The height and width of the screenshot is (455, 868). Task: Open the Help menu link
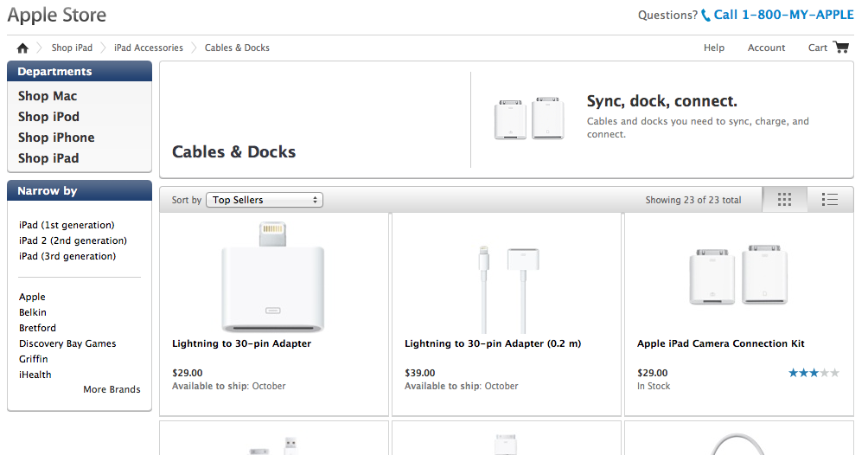pos(714,48)
